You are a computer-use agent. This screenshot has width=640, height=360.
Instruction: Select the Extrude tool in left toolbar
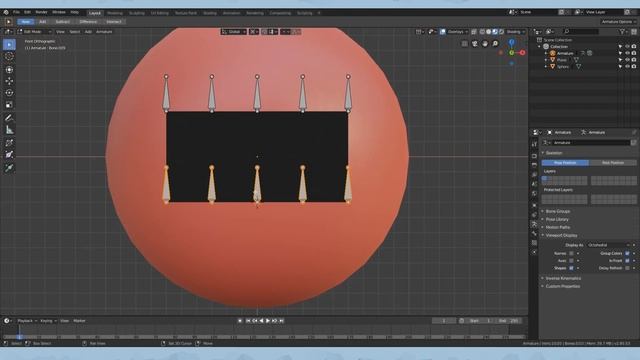click(9, 168)
